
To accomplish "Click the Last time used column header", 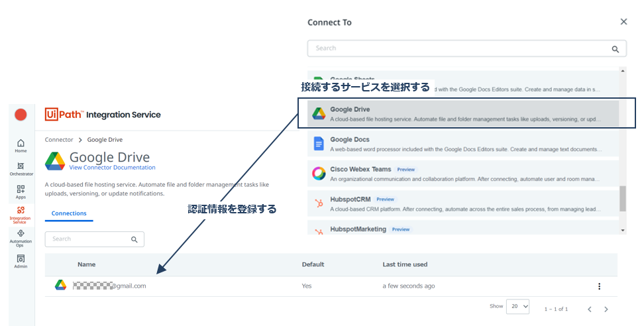I will (405, 264).
